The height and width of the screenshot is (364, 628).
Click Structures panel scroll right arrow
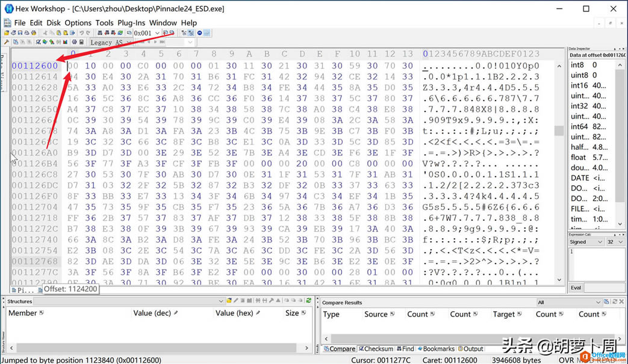[307, 348]
